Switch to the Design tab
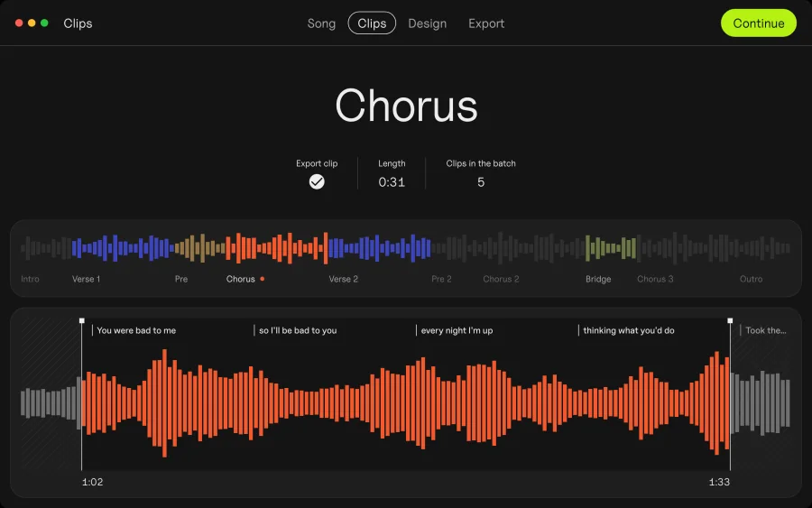 click(x=428, y=23)
